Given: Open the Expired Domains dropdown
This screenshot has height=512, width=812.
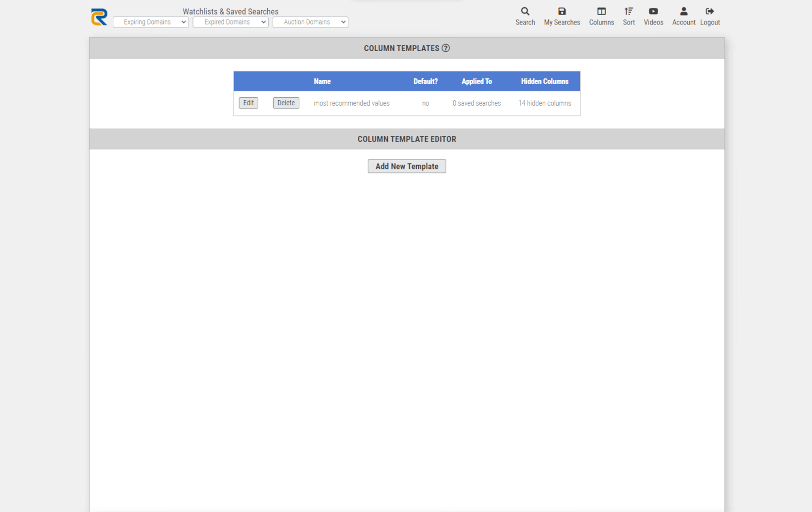Looking at the screenshot, I should (230, 22).
